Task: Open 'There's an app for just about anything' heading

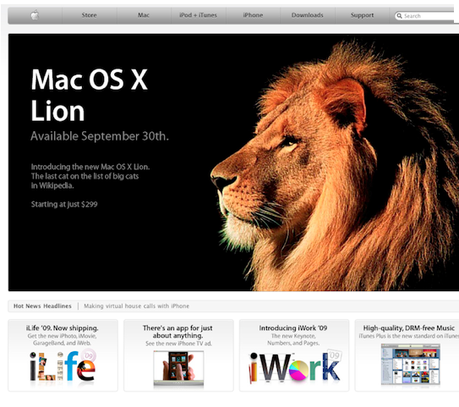Action: pyautogui.click(x=178, y=332)
